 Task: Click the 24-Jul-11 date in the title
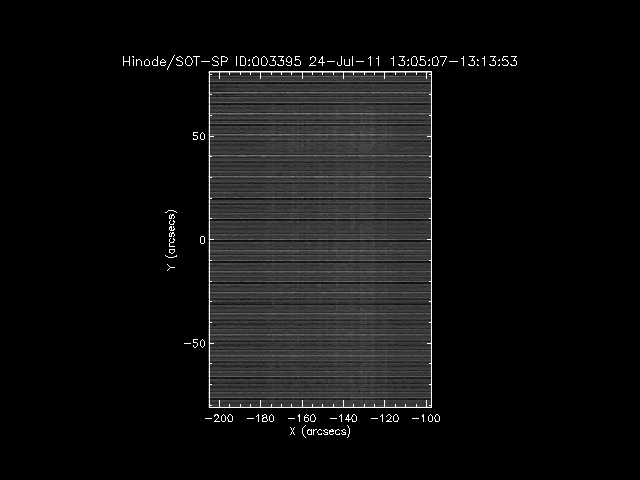click(338, 62)
